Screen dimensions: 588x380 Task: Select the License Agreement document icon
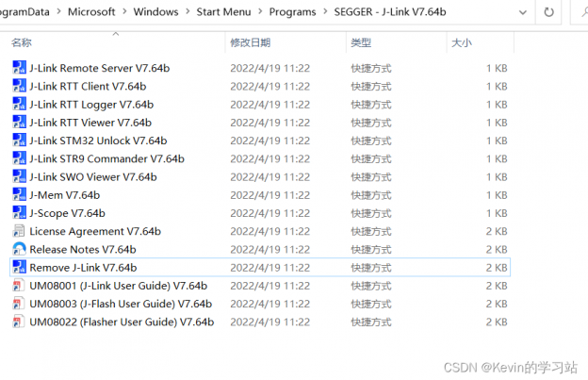(x=20, y=231)
